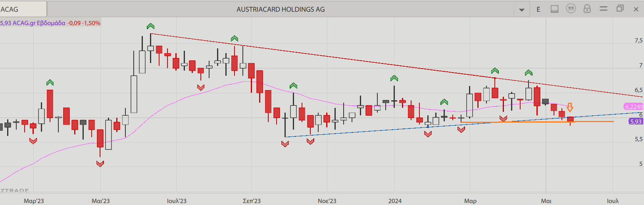Click the Σεπ'23 date axis label

pos(252,201)
